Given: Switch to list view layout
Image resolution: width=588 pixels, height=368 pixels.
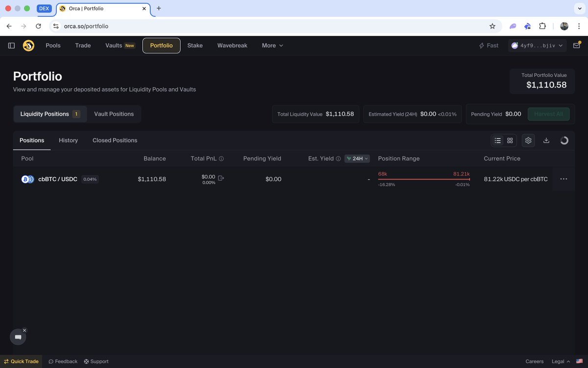Looking at the screenshot, I should point(498,140).
